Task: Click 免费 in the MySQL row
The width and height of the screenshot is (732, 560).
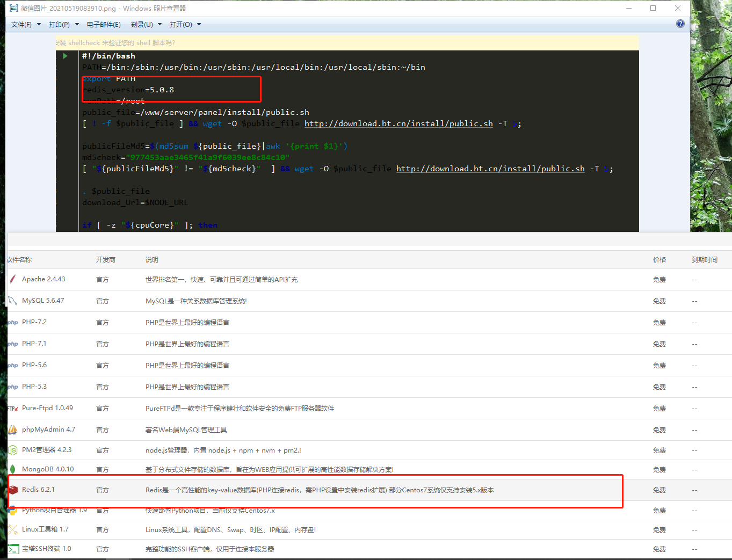Action: pos(659,301)
